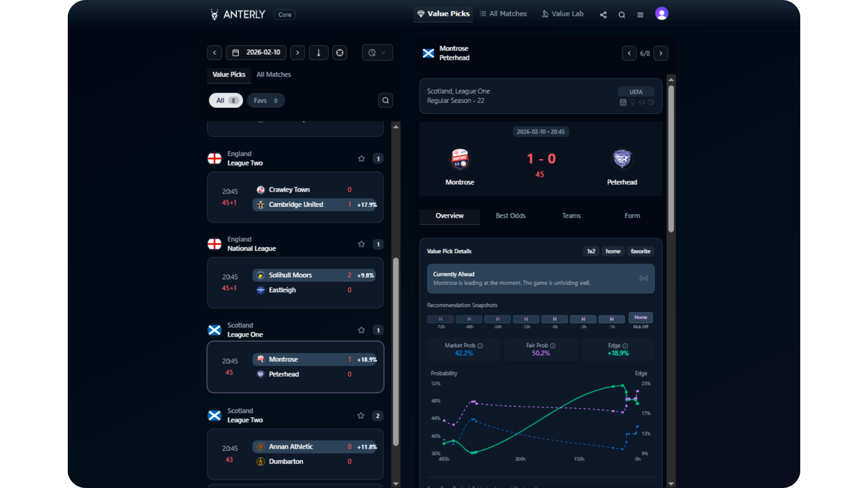Click the UEFA badge on the match card
This screenshot has height=488, width=868.
tap(636, 91)
